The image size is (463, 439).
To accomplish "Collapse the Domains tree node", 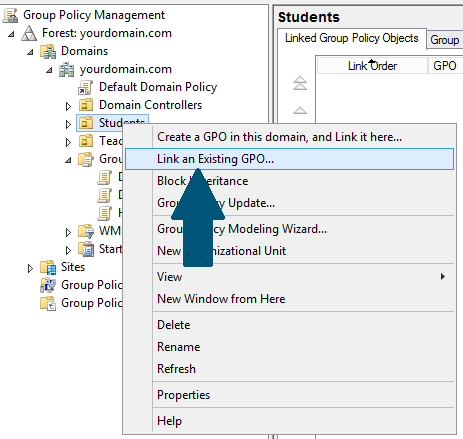I will 30,52.
